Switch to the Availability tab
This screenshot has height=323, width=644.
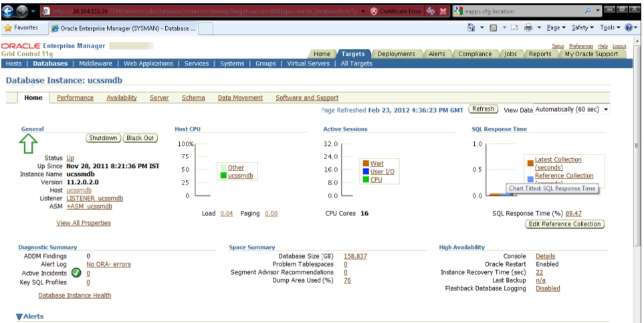(x=122, y=98)
